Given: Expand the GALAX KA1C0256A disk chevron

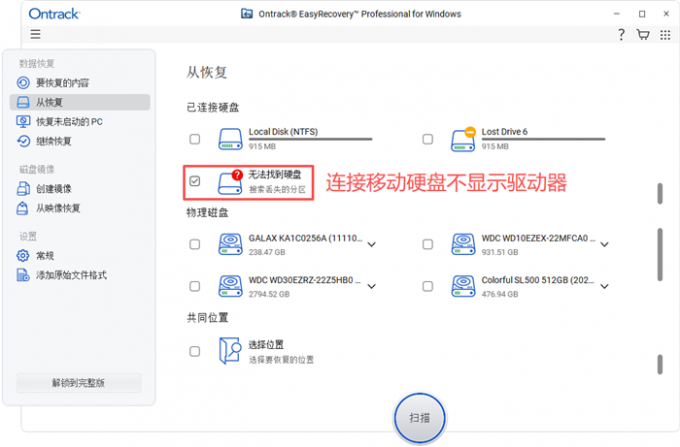Looking at the screenshot, I should [372, 245].
